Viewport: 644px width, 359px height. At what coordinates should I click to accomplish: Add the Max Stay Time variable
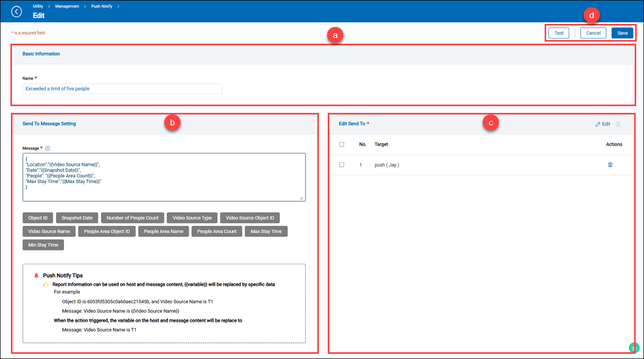coord(266,232)
